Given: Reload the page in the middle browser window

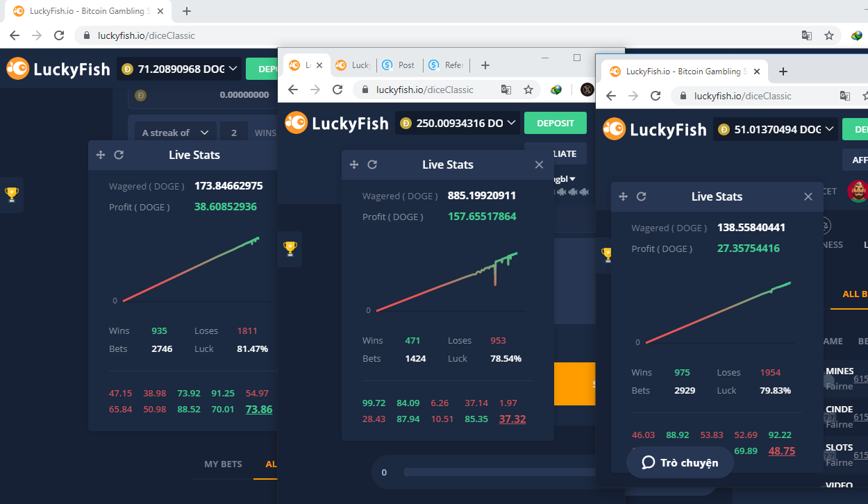Looking at the screenshot, I should pos(337,90).
